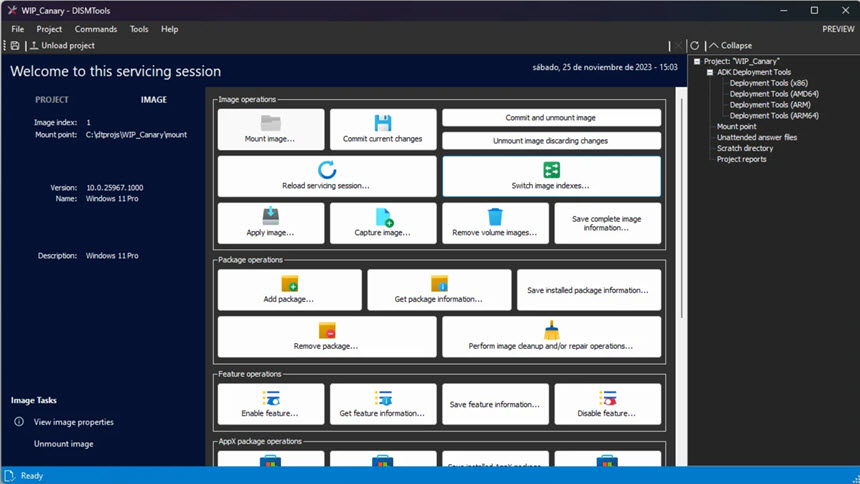Click the Reload servicing session icon
Viewport: 860px width, 484px height.
327,170
